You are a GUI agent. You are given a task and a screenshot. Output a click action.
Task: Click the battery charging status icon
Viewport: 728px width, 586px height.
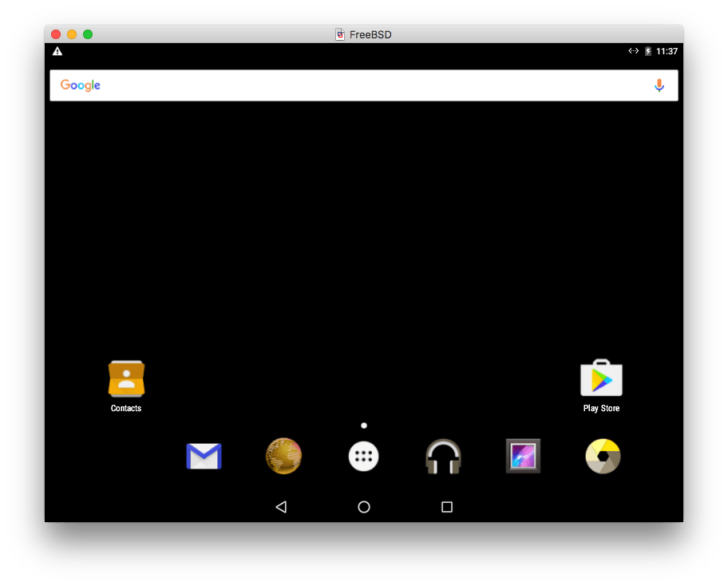click(648, 51)
